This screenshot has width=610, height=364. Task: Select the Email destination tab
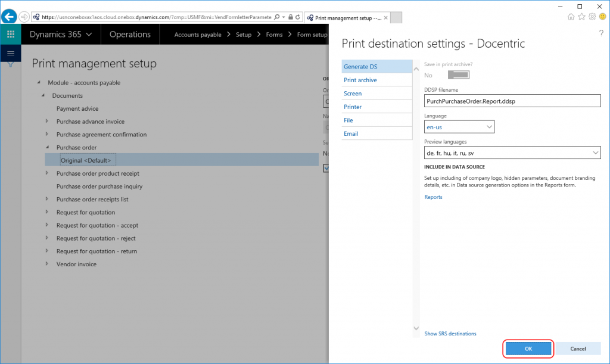click(x=377, y=133)
